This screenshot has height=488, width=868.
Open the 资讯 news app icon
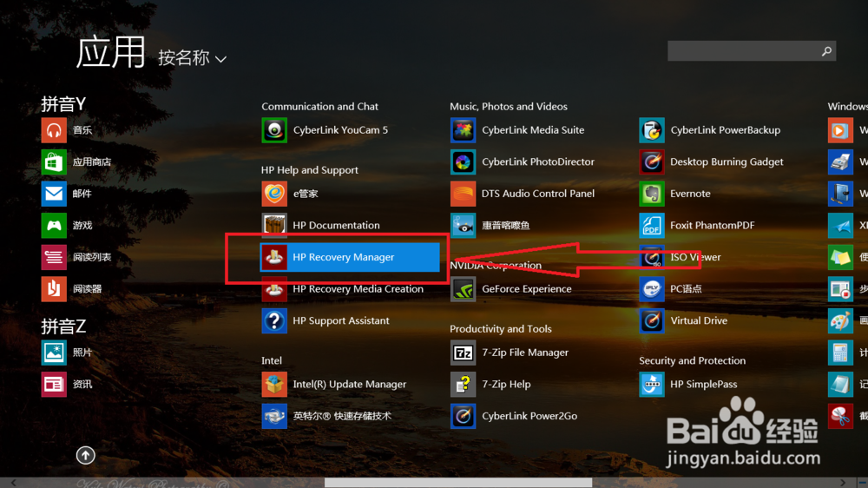coord(54,384)
